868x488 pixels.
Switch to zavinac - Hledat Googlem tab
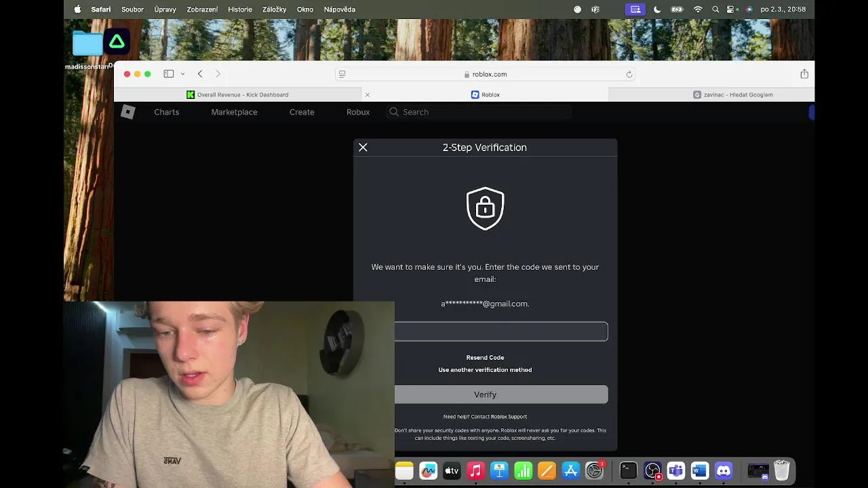coord(732,95)
